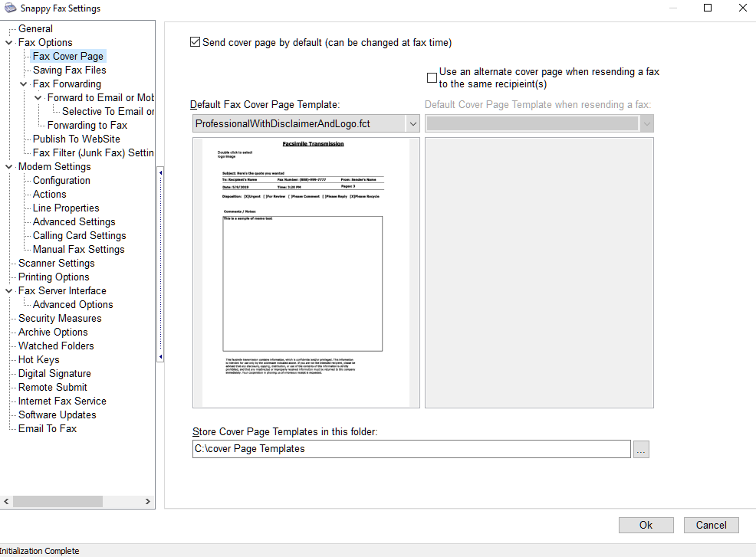This screenshot has width=756, height=557.
Task: Click the browse folder ellipsis button
Action: tap(641, 450)
